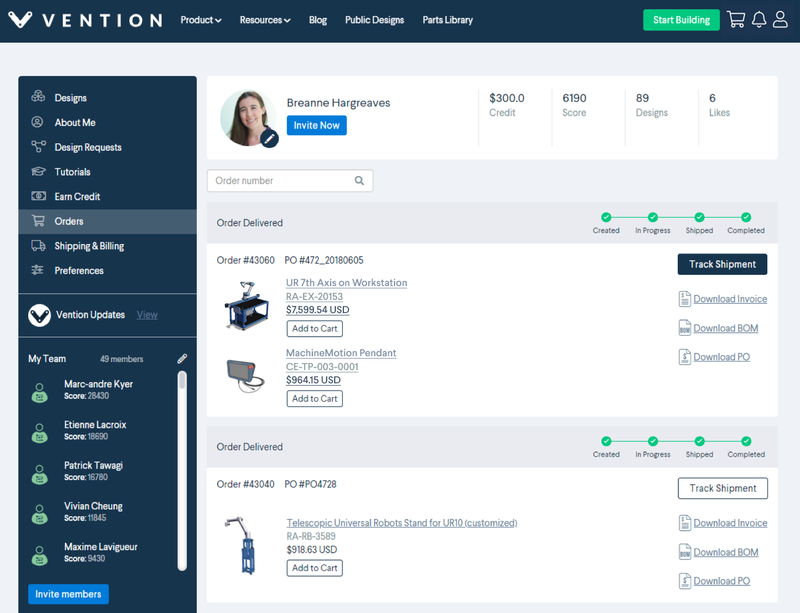
Task: Click Maxime Lavigueur's avatar icon
Action: [x=40, y=555]
